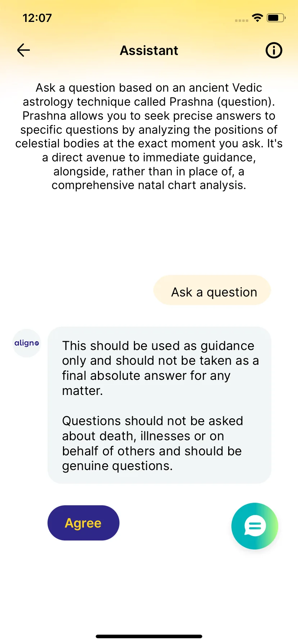
Task: Tap the 'guidance only' disclaimer text
Action: pos(160,368)
